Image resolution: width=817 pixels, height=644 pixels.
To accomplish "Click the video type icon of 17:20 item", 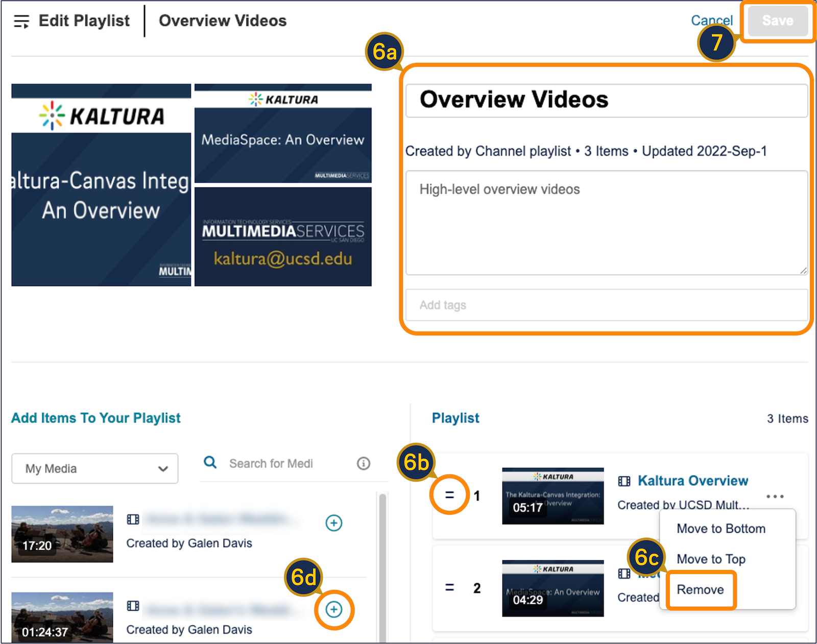I will [x=133, y=519].
